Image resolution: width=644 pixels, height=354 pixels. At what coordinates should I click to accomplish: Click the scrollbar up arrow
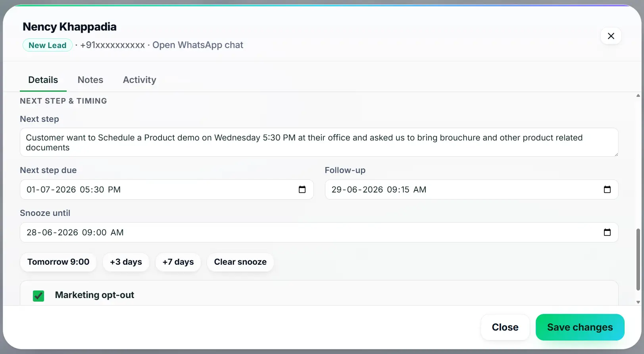[638, 96]
